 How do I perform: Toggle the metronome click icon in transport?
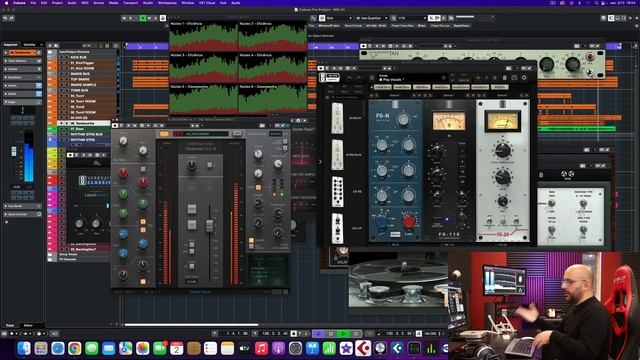coord(419,333)
